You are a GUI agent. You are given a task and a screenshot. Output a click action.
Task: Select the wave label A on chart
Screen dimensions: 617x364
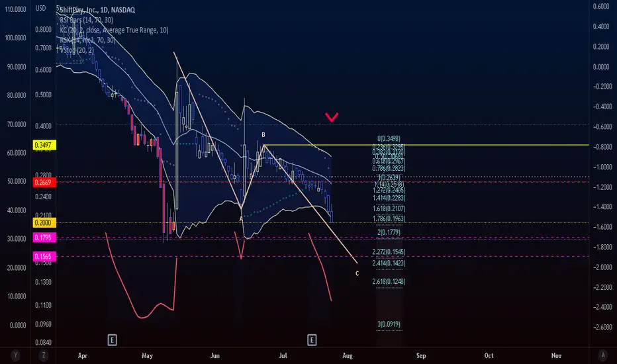click(x=241, y=219)
